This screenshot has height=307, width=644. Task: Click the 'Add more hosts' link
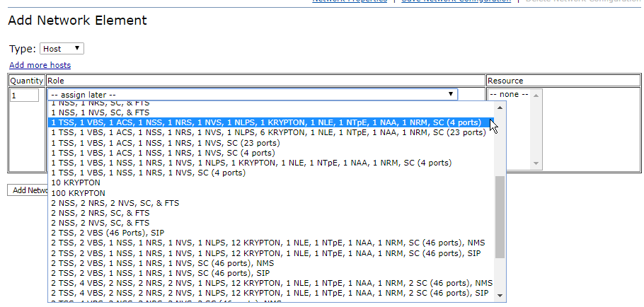40,65
